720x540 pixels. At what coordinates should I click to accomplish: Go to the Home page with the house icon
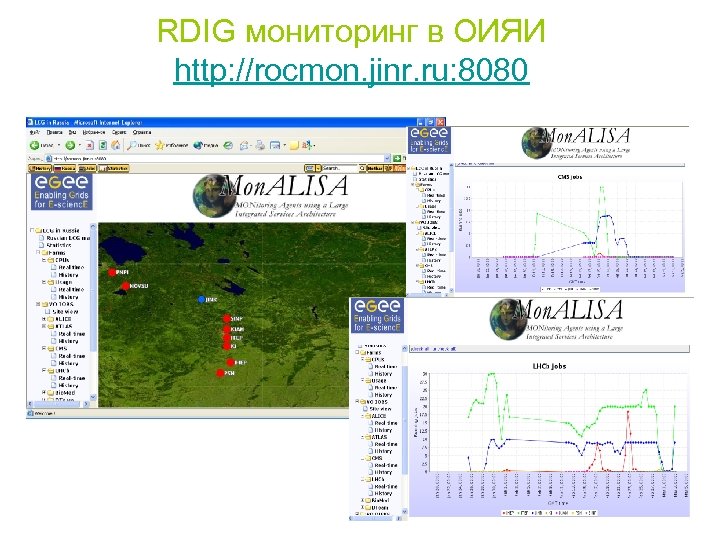click(116, 145)
